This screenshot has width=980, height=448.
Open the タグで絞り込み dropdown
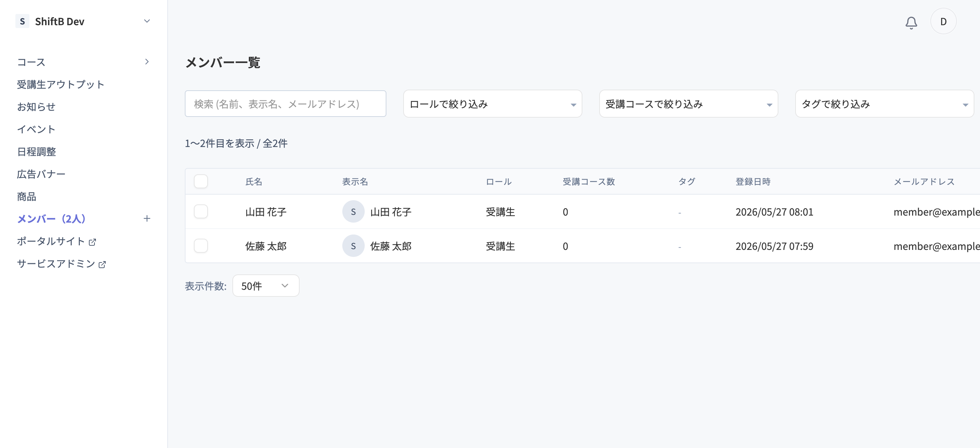coord(884,104)
